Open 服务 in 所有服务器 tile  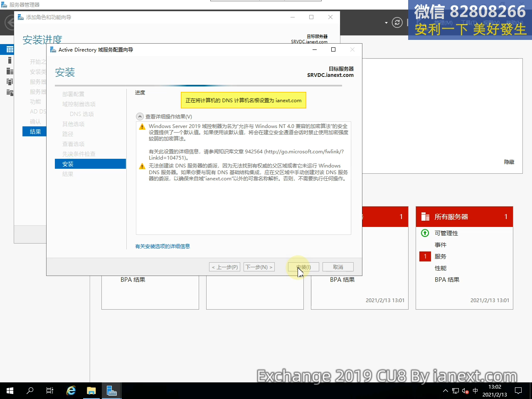tap(441, 256)
